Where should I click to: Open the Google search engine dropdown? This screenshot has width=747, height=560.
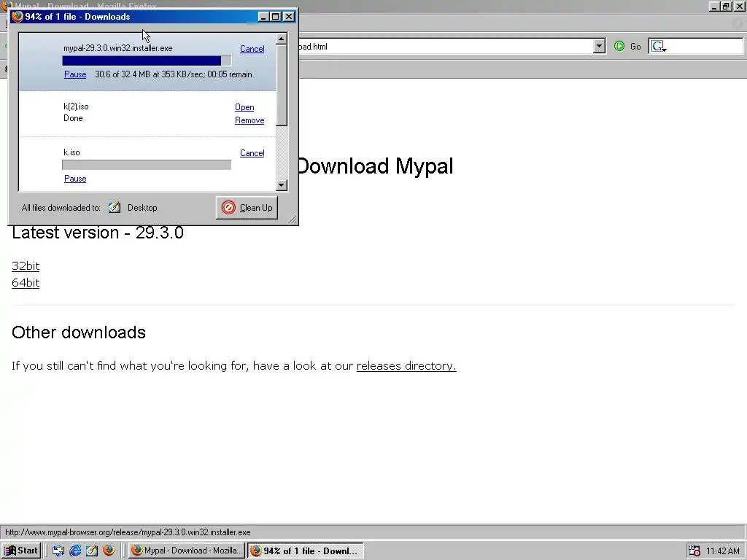(659, 46)
